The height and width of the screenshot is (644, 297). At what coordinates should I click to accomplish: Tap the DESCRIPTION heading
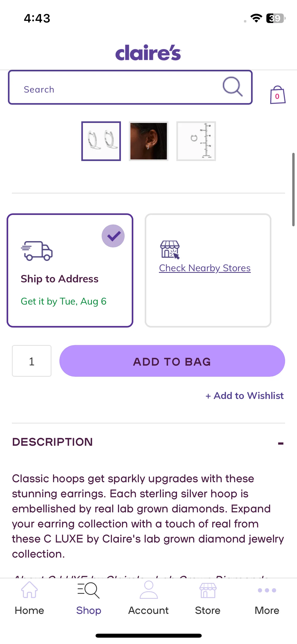tap(53, 442)
